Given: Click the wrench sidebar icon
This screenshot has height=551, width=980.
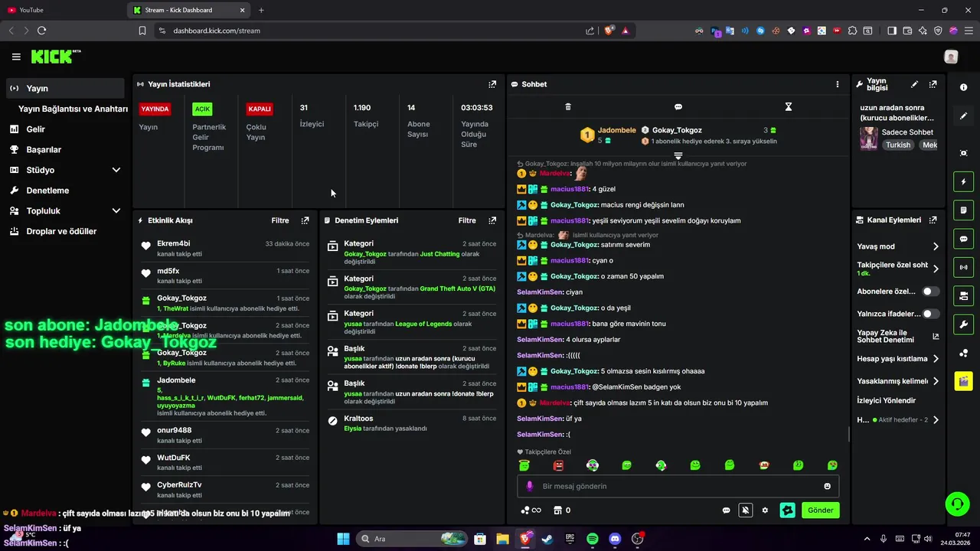Looking at the screenshot, I should pos(963,324).
